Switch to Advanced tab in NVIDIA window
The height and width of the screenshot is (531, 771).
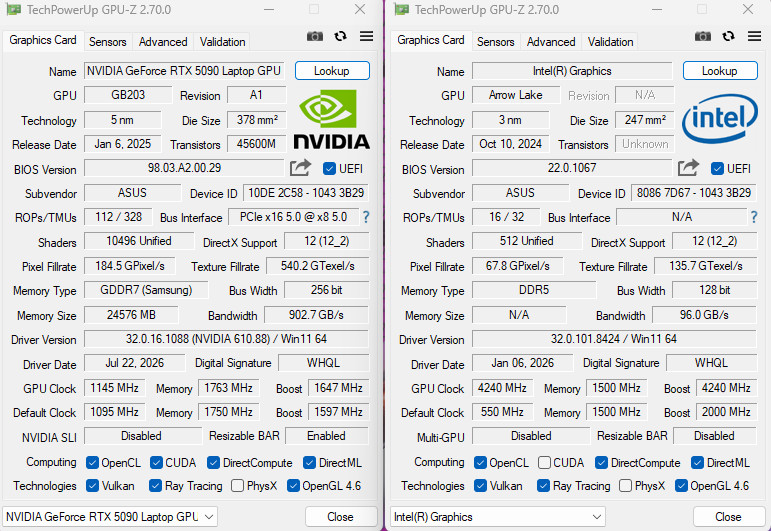163,42
